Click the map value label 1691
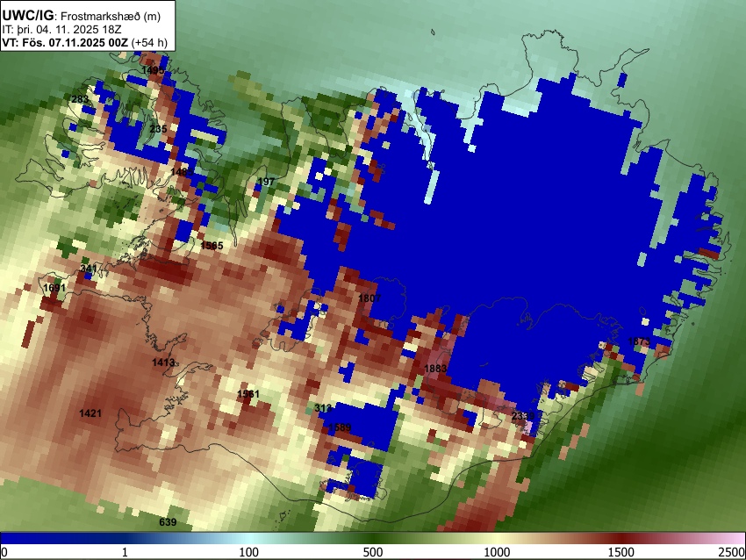 (x=54, y=288)
